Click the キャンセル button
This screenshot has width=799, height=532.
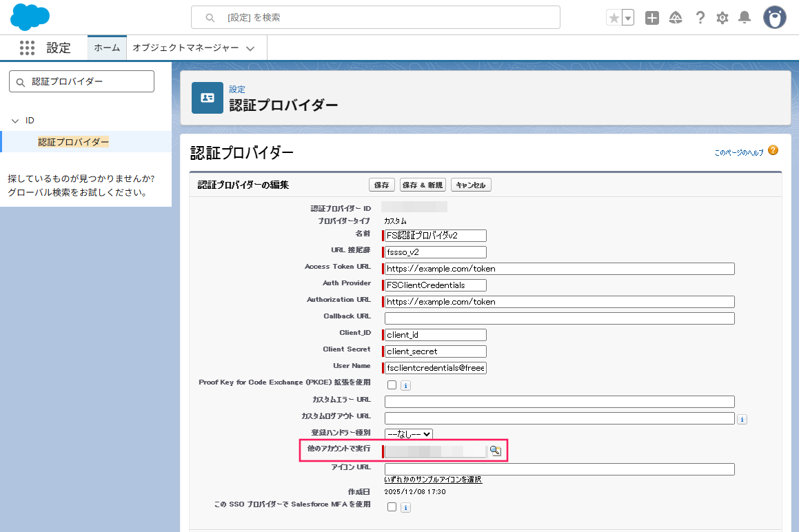471,185
